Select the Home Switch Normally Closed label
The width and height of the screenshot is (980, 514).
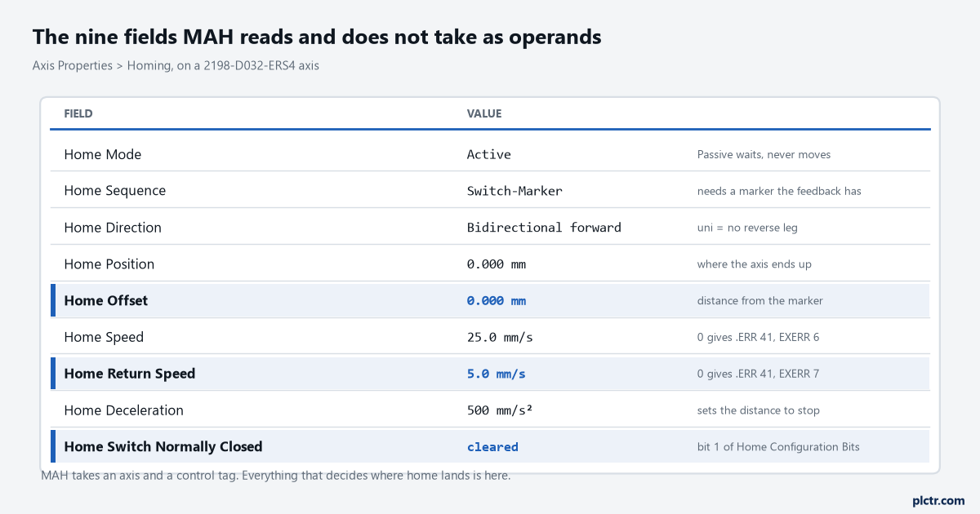pyautogui.click(x=163, y=446)
